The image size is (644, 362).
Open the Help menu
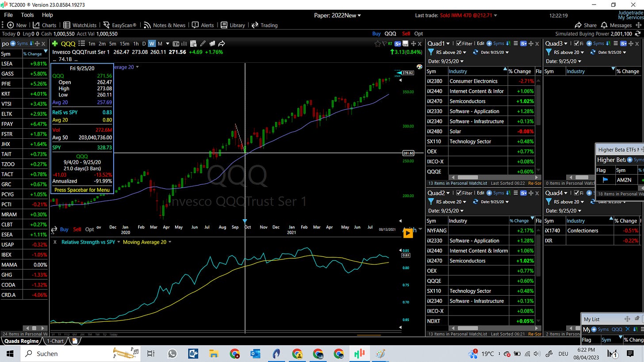click(47, 15)
